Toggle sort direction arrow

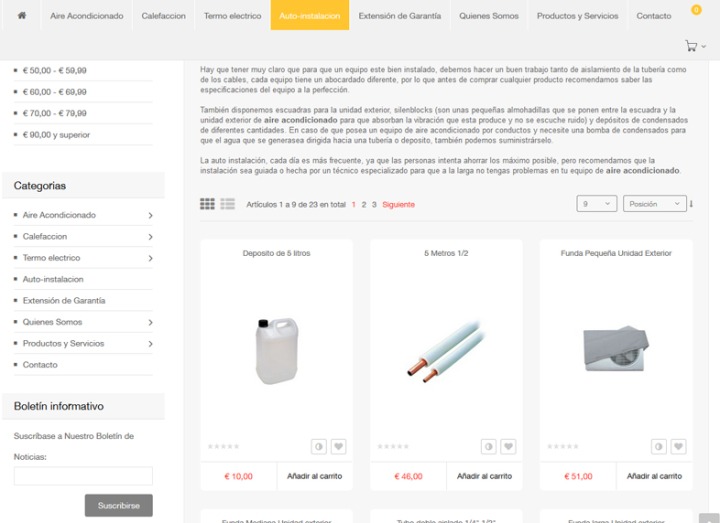[x=691, y=204]
